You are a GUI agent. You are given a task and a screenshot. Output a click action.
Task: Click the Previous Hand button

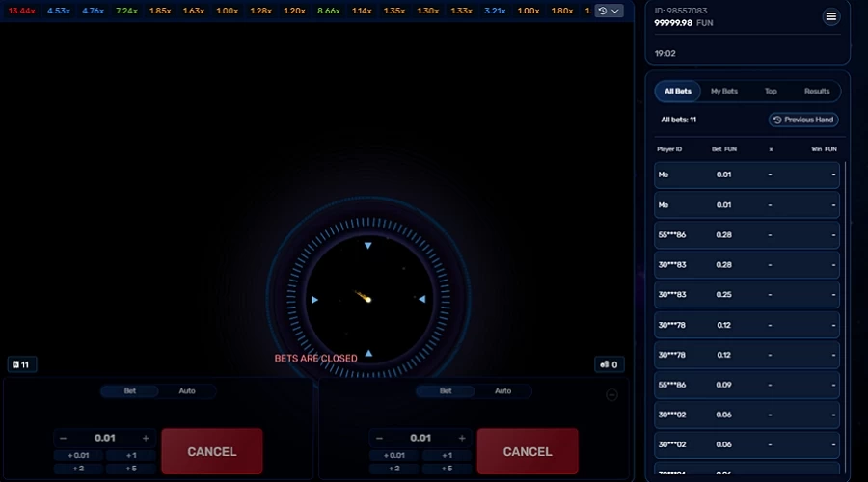click(x=803, y=120)
